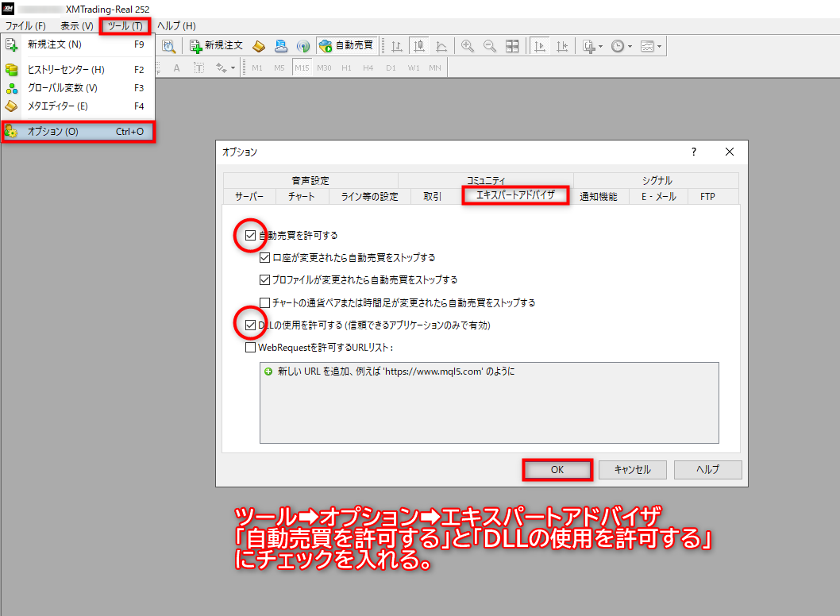840x616 pixels.
Task: Switch to the エキスパートアドバイザ tab
Action: coord(515,195)
